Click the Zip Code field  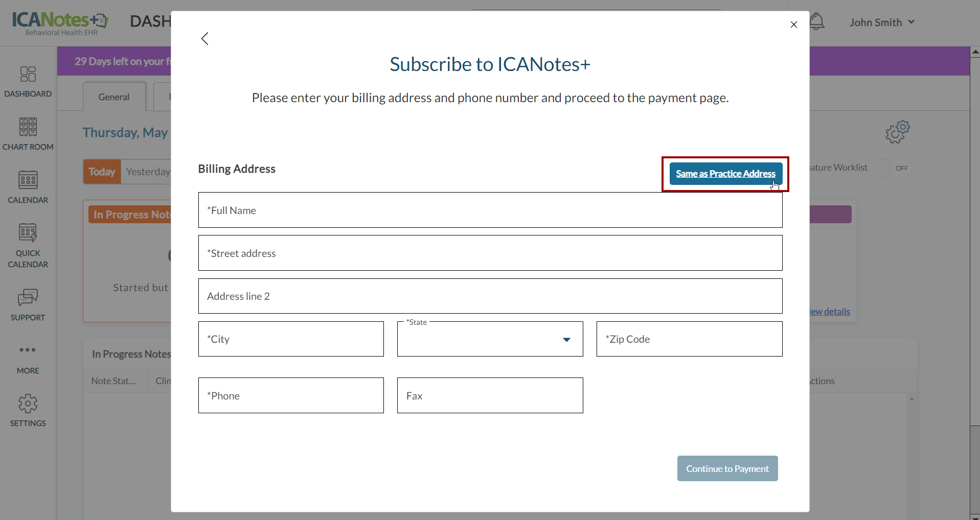click(x=689, y=339)
